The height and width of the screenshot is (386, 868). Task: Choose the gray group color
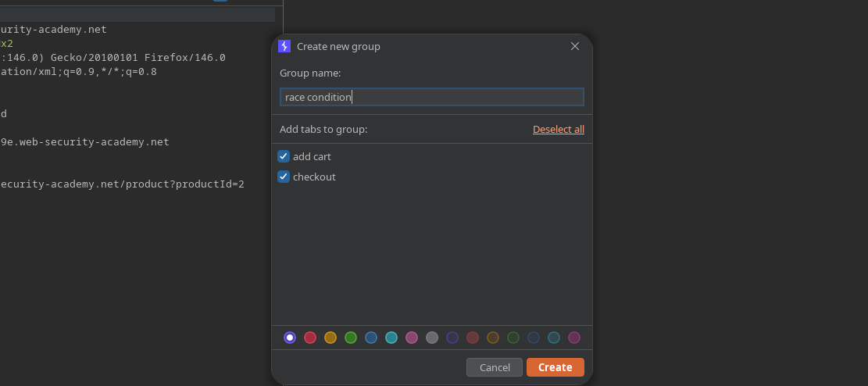coord(432,338)
